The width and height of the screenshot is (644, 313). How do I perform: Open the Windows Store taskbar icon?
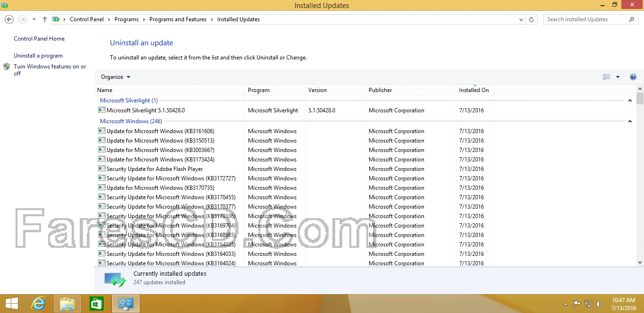tap(97, 304)
